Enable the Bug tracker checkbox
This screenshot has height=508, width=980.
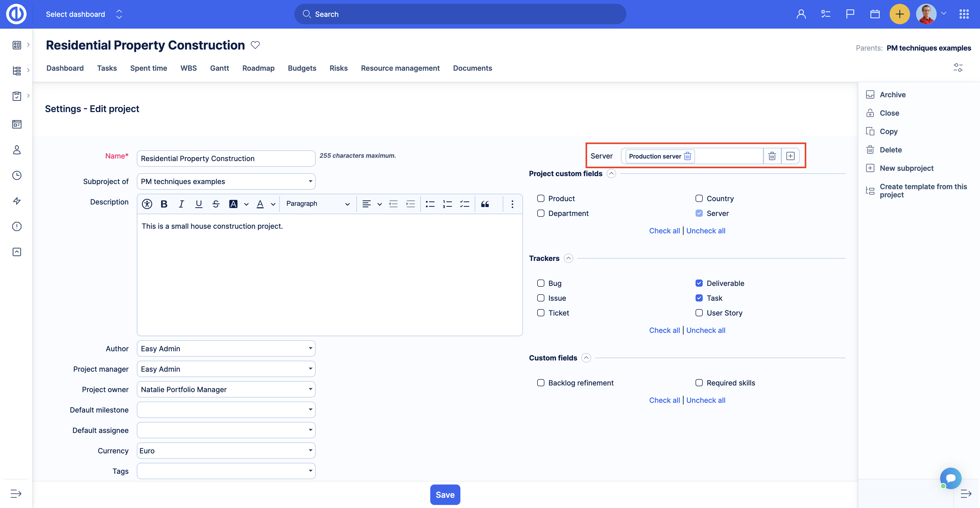pyautogui.click(x=541, y=283)
